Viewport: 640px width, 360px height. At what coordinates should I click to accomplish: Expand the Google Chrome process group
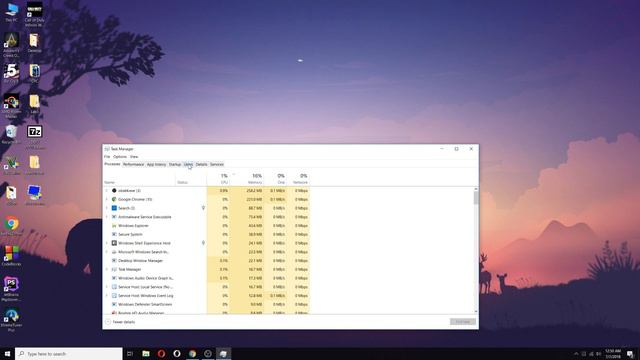tap(107, 199)
